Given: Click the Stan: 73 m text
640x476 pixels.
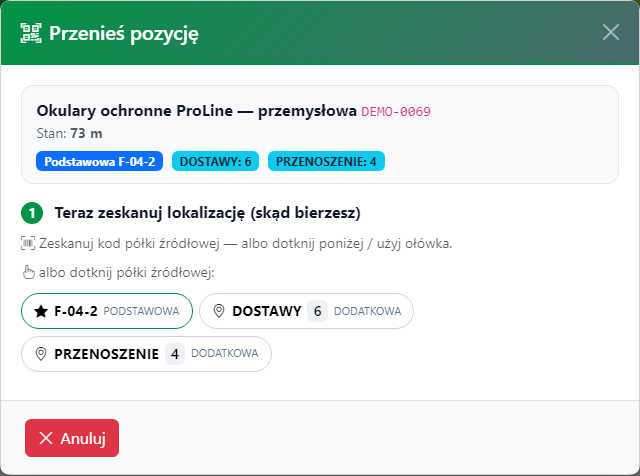Looking at the screenshot, I should 69,133.
